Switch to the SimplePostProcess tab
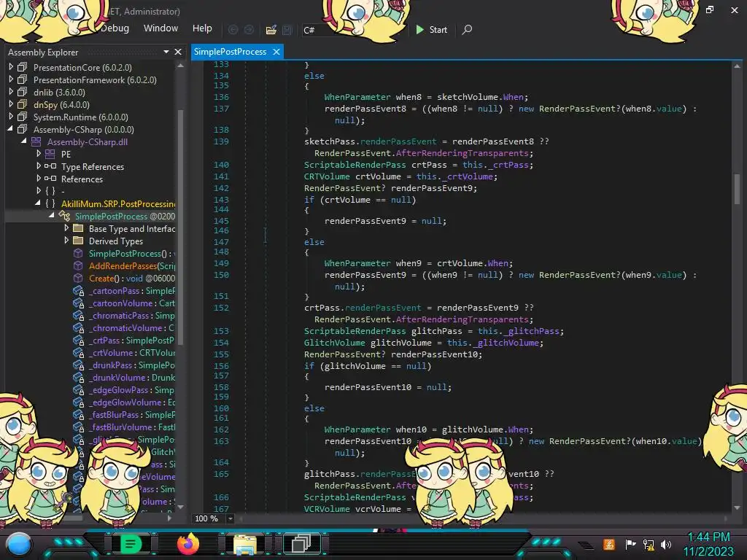 (x=230, y=52)
